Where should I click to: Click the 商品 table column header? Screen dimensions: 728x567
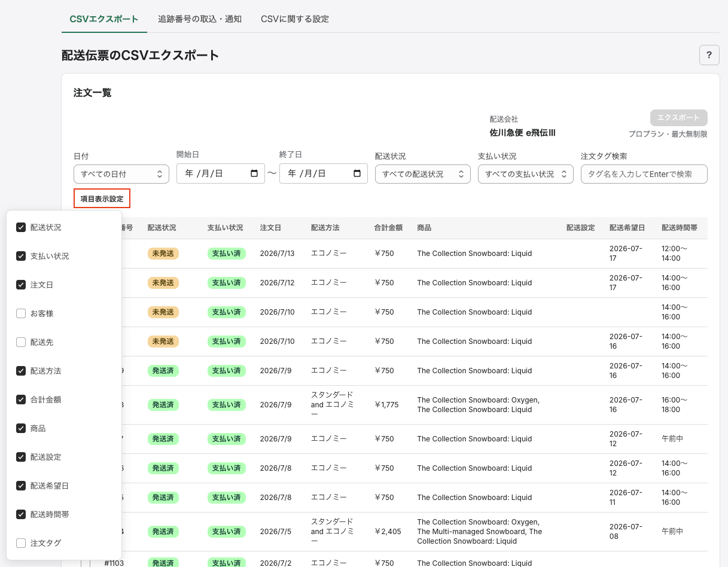[424, 228]
